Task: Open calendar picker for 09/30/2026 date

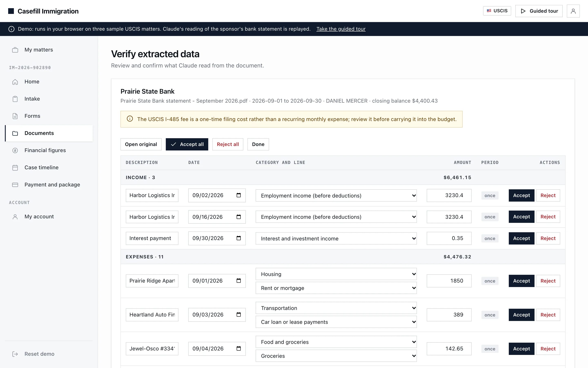Action: click(239, 238)
